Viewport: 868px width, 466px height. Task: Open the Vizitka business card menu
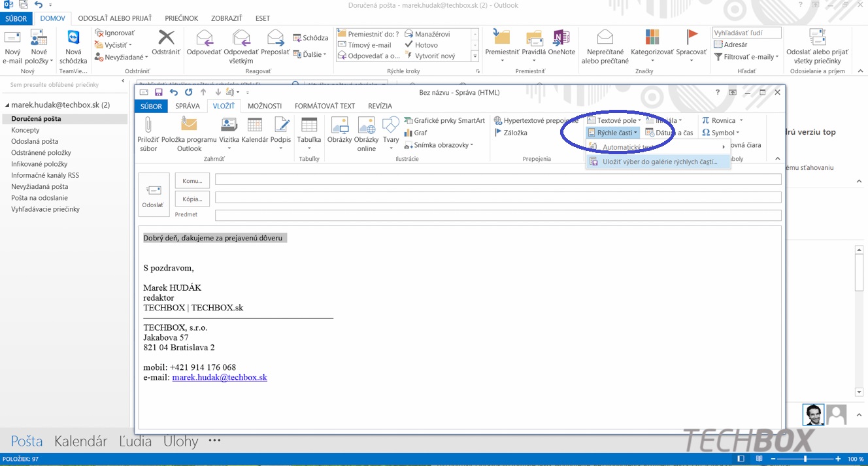point(229,134)
